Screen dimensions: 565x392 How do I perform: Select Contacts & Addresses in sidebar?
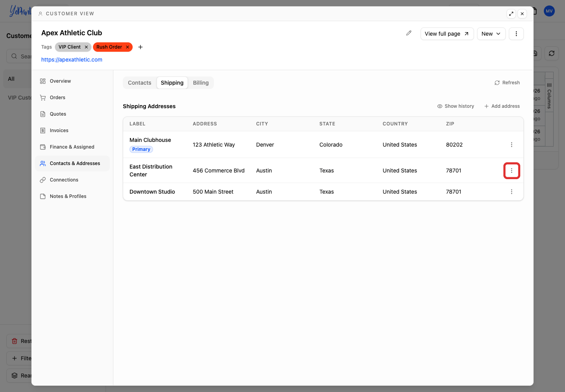[72, 163]
